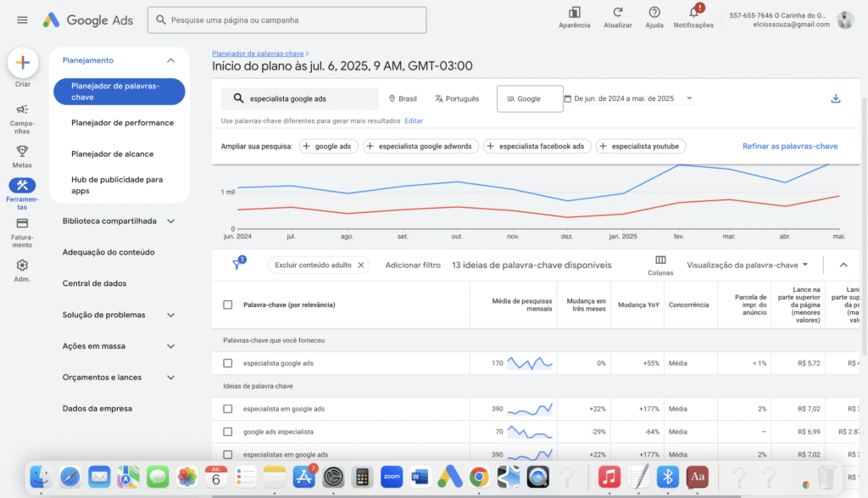Click the Português language selector
868x498 pixels.
click(x=457, y=98)
